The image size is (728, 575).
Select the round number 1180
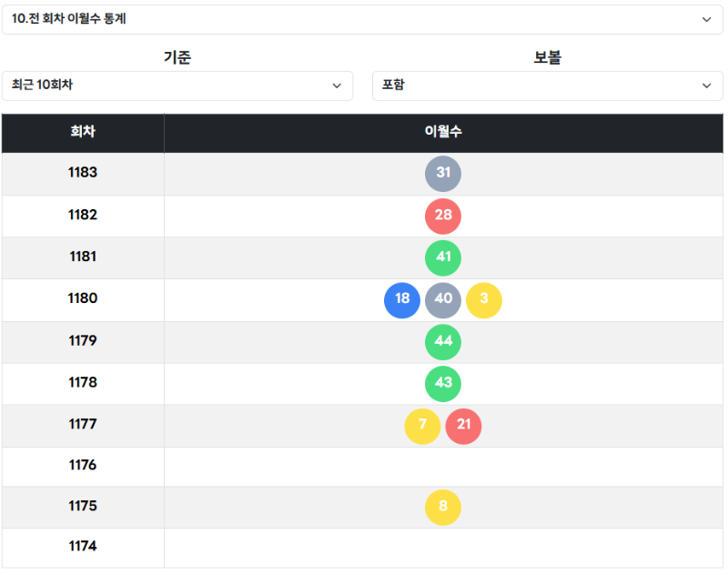tap(83, 299)
